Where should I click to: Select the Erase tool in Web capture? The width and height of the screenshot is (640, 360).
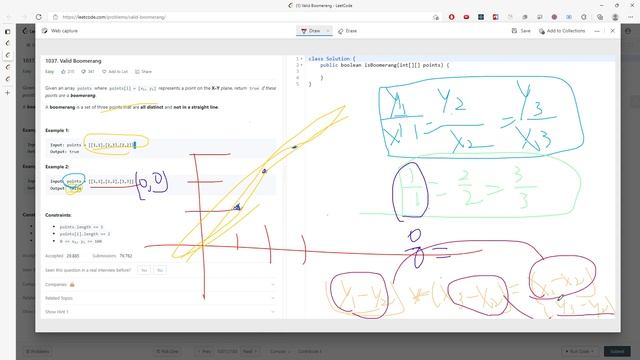[x=347, y=31]
